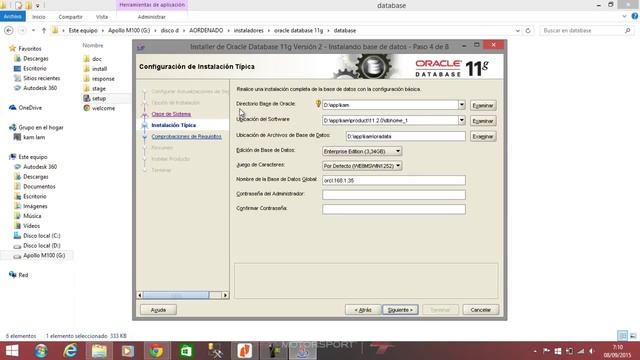Select Apollo M100 (G:) drive
Image resolution: width=640 pixels, height=360 pixels.
(44, 256)
